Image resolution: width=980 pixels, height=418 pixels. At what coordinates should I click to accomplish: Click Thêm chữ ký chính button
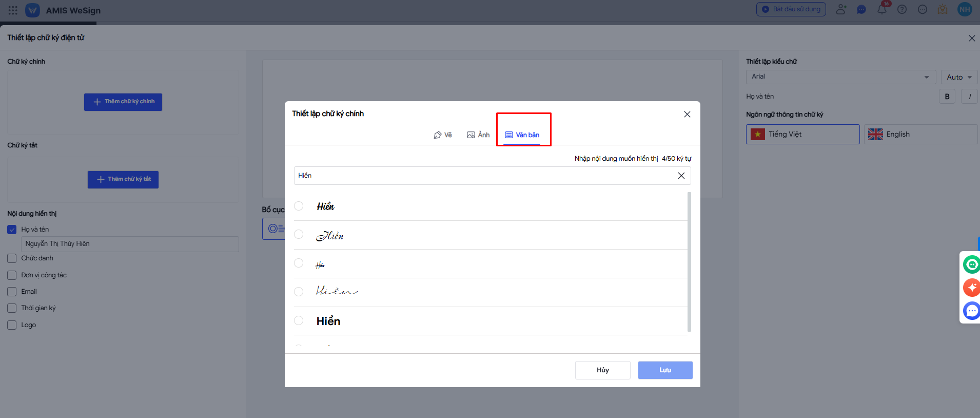coord(123,102)
